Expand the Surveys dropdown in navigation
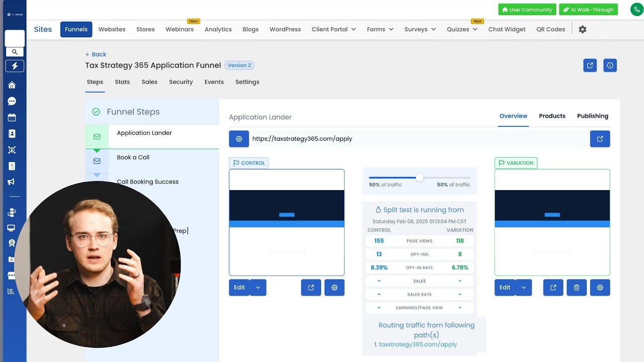Viewport: 644px width, 362px height. [420, 29]
